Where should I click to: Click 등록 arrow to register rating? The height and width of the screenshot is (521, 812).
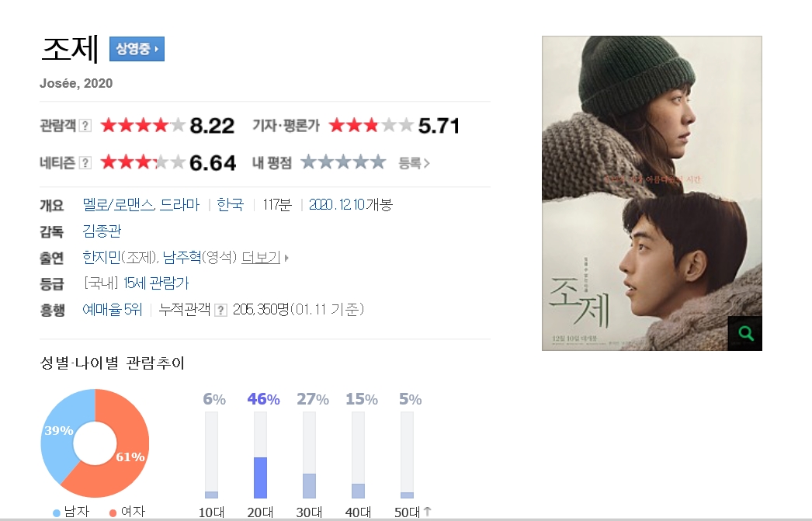point(415,163)
